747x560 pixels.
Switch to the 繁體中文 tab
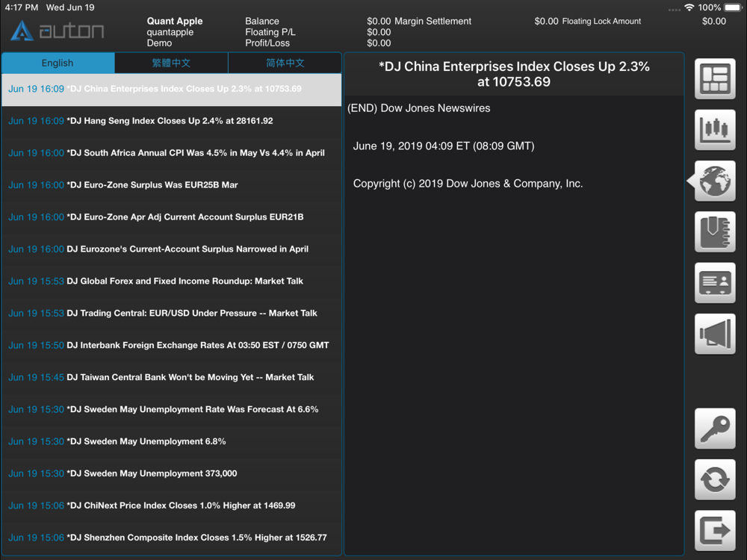(x=171, y=63)
